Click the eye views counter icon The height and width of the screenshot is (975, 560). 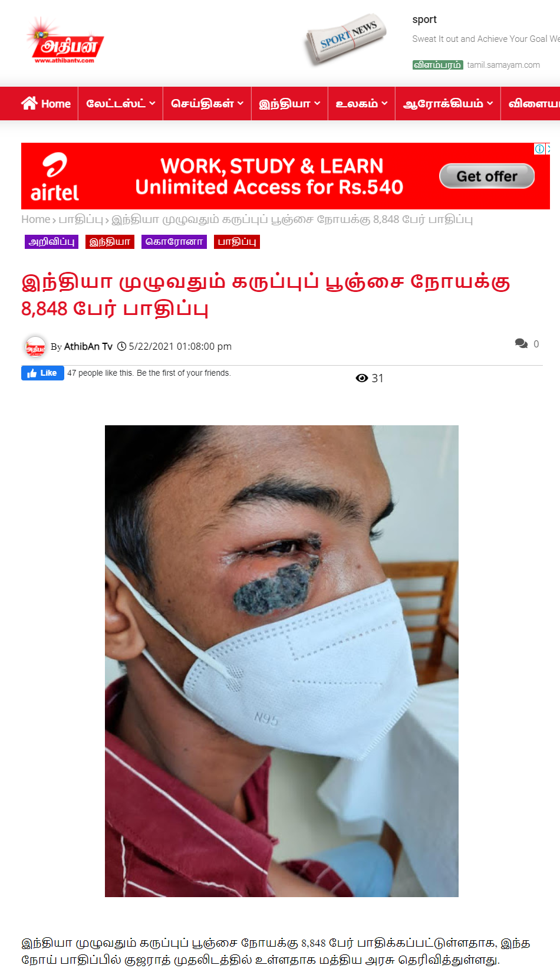click(x=361, y=378)
